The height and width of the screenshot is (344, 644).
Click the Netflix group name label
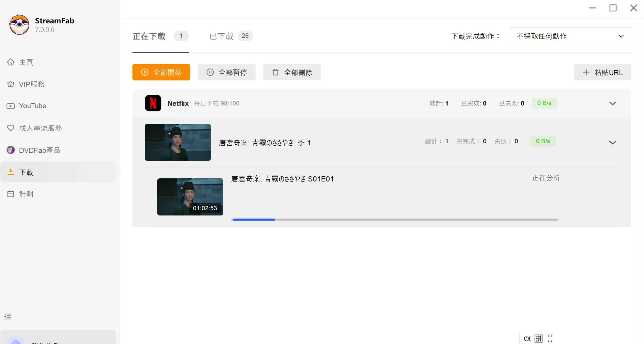[178, 103]
